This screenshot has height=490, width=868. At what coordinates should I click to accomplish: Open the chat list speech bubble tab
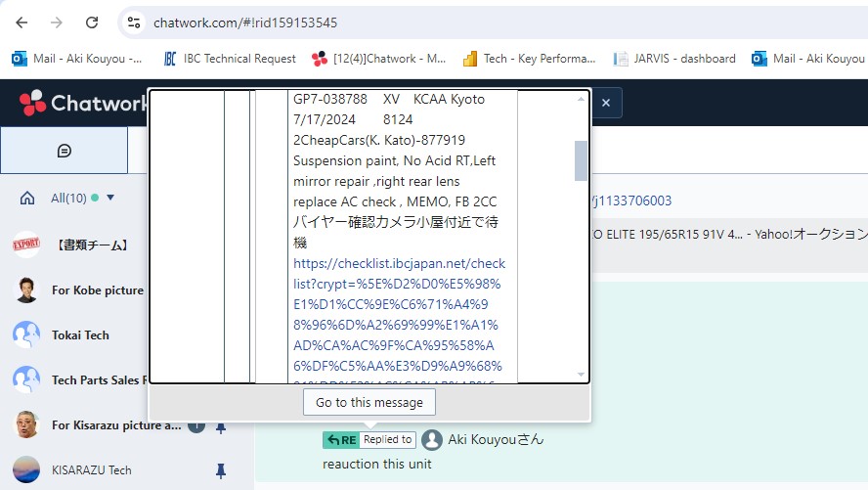pyautogui.click(x=65, y=151)
